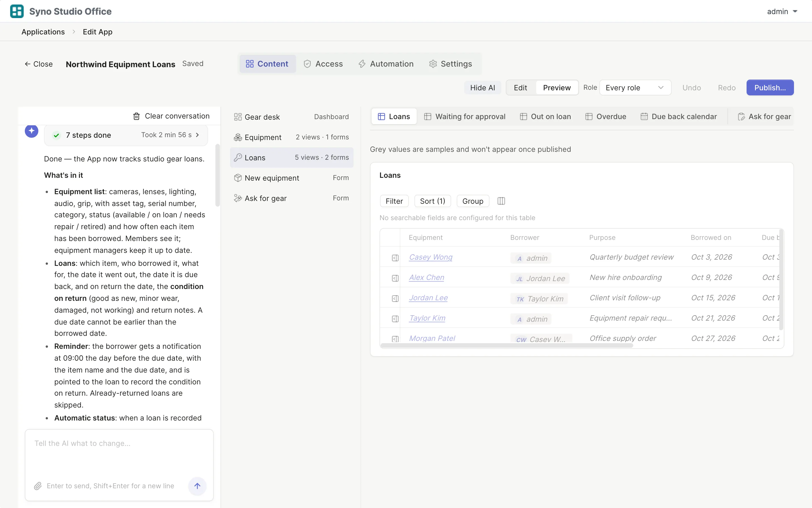Click the Syno Studio Office logo icon
The image size is (812, 508).
click(17, 11)
